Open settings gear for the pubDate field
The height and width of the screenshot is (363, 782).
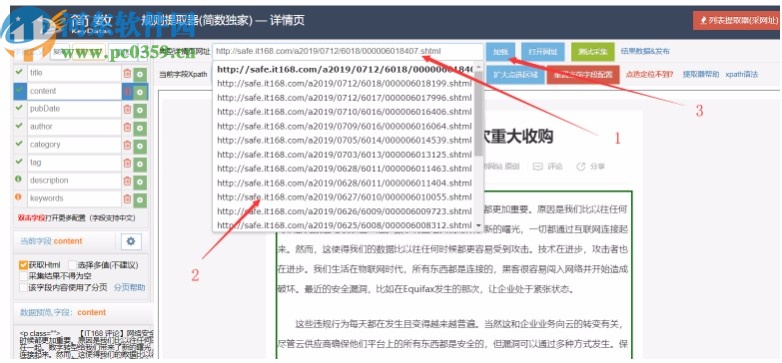(x=140, y=110)
